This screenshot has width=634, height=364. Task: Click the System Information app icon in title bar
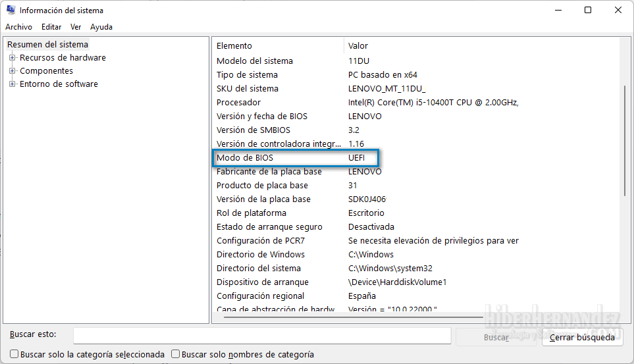(11, 10)
